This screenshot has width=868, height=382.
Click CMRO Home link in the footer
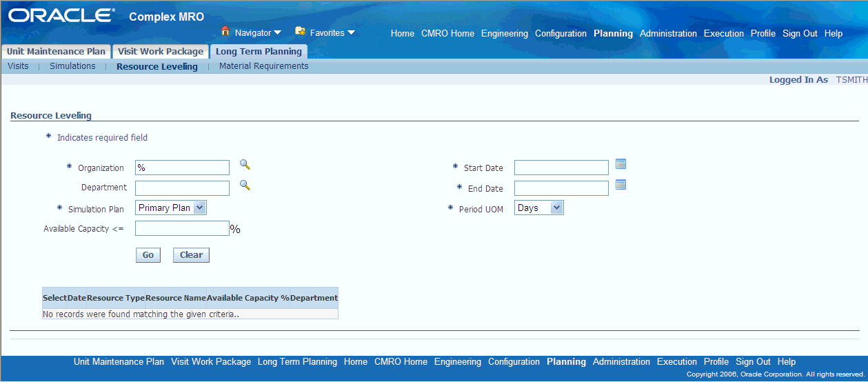point(401,361)
